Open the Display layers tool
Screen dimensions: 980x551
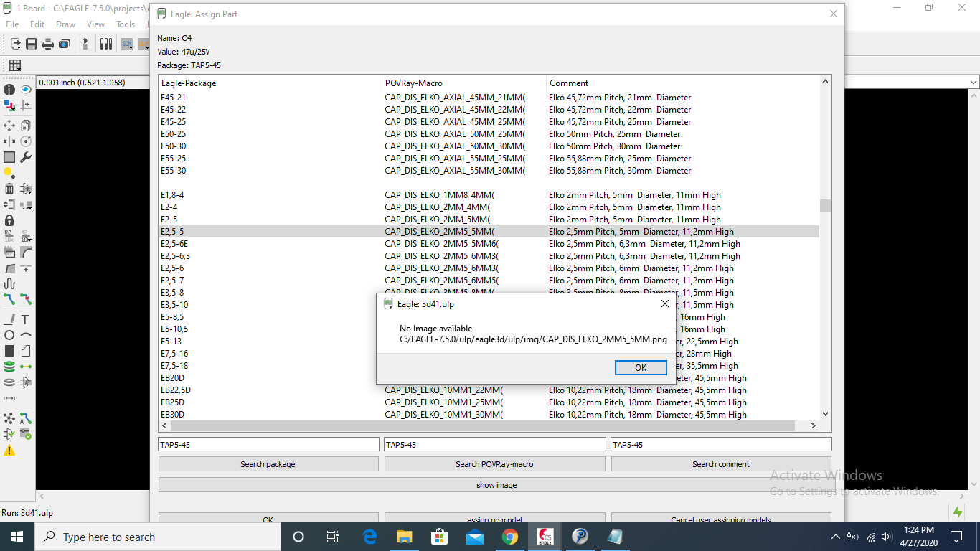click(x=9, y=105)
